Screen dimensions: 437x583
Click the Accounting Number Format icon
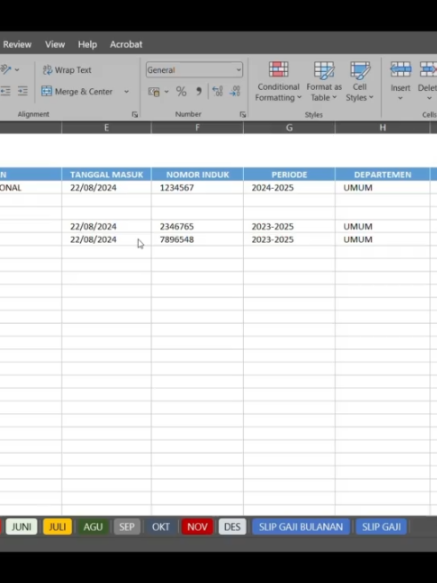[x=154, y=91]
